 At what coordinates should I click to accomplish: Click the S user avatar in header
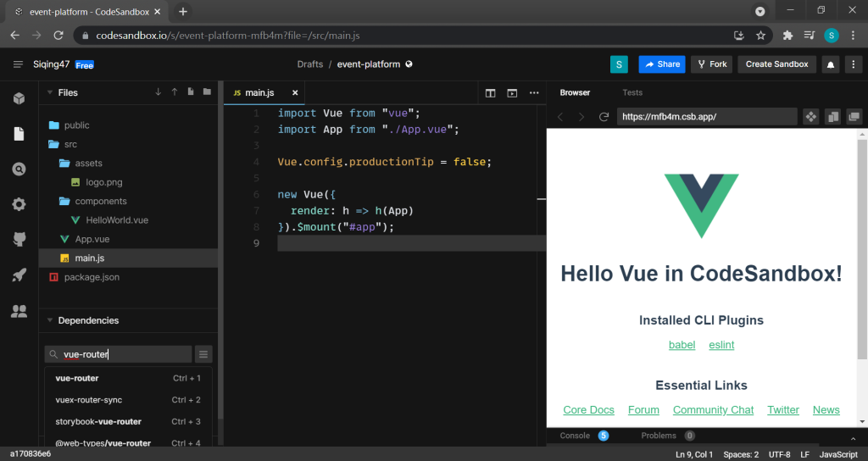coord(619,64)
